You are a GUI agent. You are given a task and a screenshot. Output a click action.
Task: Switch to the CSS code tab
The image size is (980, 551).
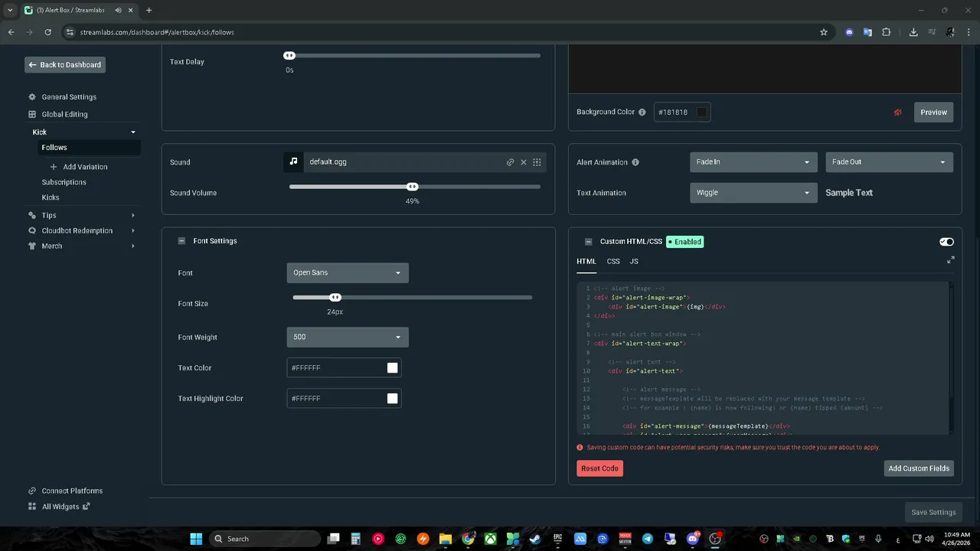pos(613,262)
